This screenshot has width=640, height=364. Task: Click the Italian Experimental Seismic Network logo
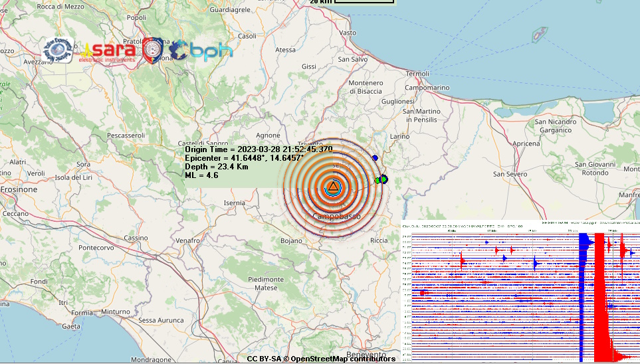click(x=58, y=50)
